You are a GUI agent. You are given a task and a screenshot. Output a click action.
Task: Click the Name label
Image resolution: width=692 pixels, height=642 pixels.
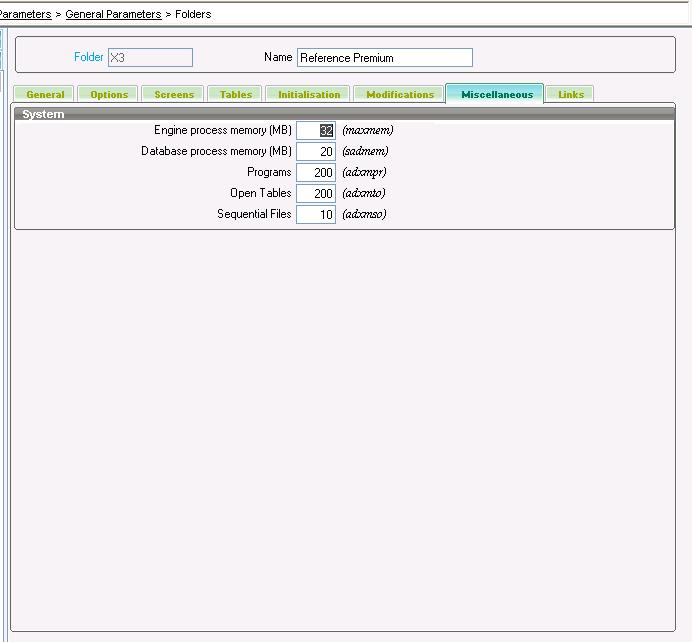(x=278, y=57)
